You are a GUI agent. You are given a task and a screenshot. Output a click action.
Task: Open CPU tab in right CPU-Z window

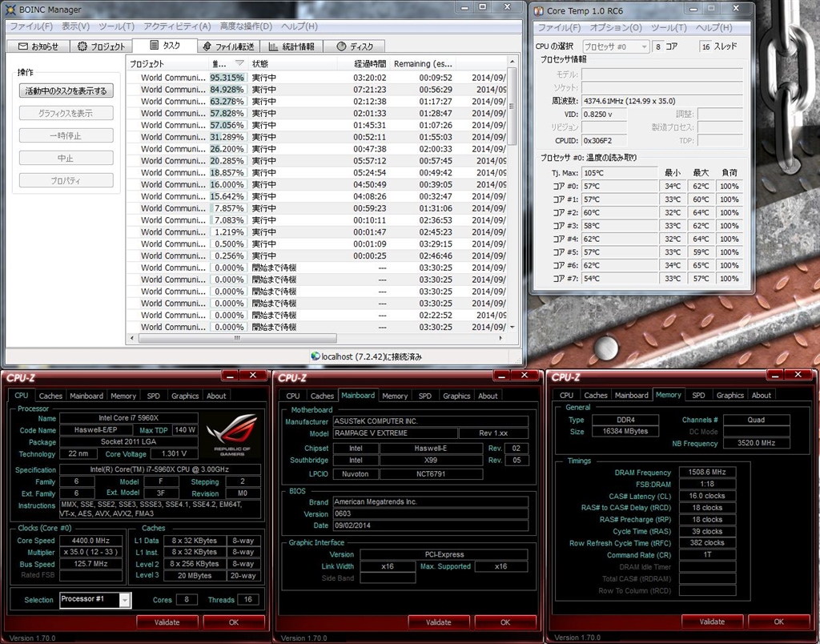pyautogui.click(x=566, y=396)
